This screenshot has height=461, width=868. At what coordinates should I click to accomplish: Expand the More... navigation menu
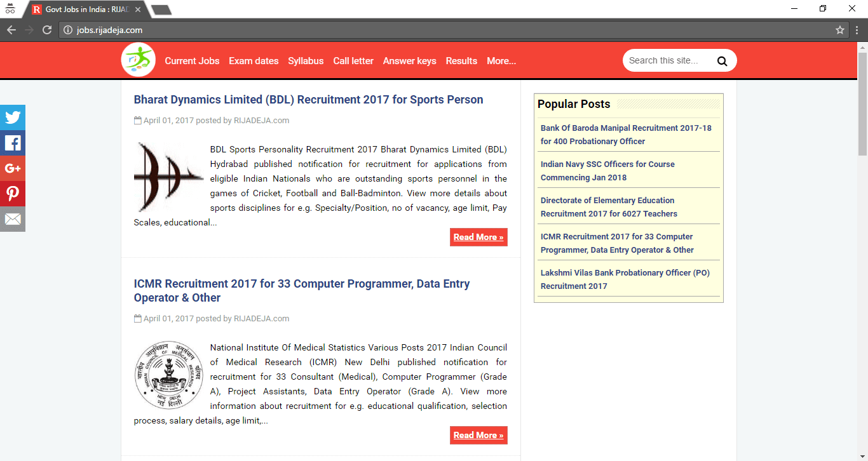click(x=501, y=61)
